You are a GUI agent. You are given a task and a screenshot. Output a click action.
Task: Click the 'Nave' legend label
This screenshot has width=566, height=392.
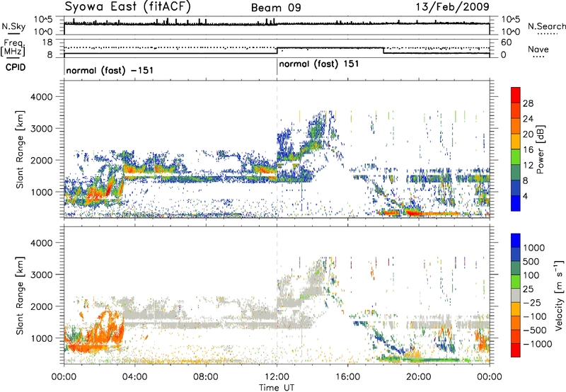[538, 50]
